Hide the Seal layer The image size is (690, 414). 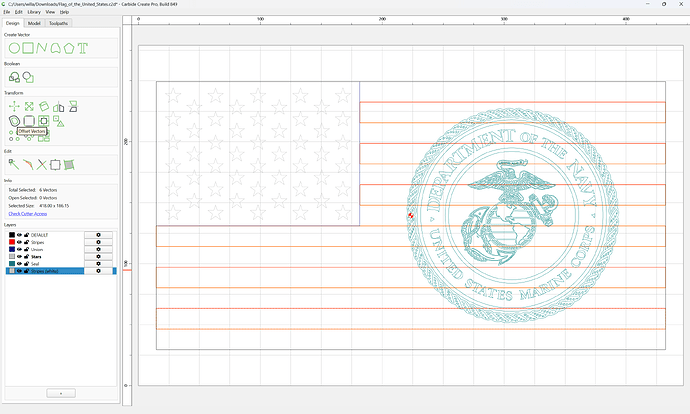[19, 264]
